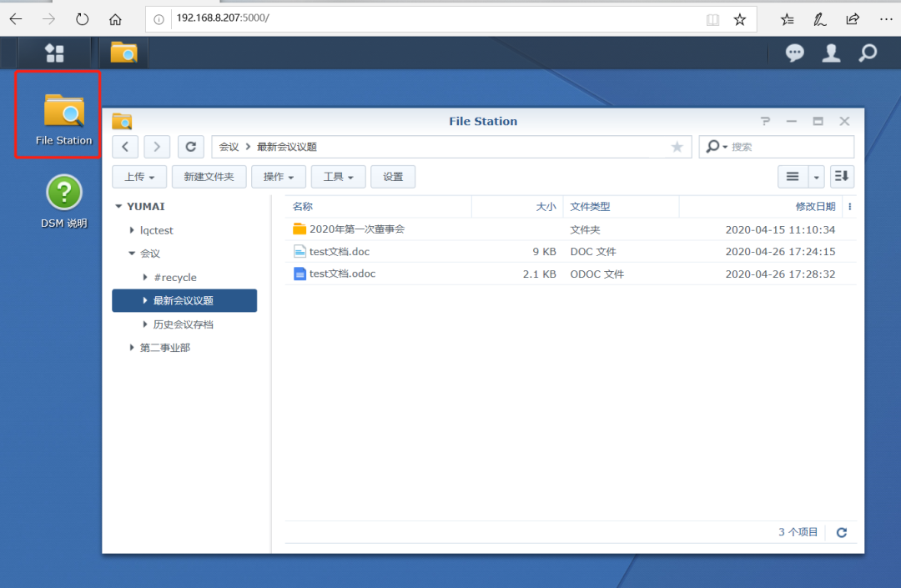Open File Station desktop shortcut
The width and height of the screenshot is (901, 588).
63,116
